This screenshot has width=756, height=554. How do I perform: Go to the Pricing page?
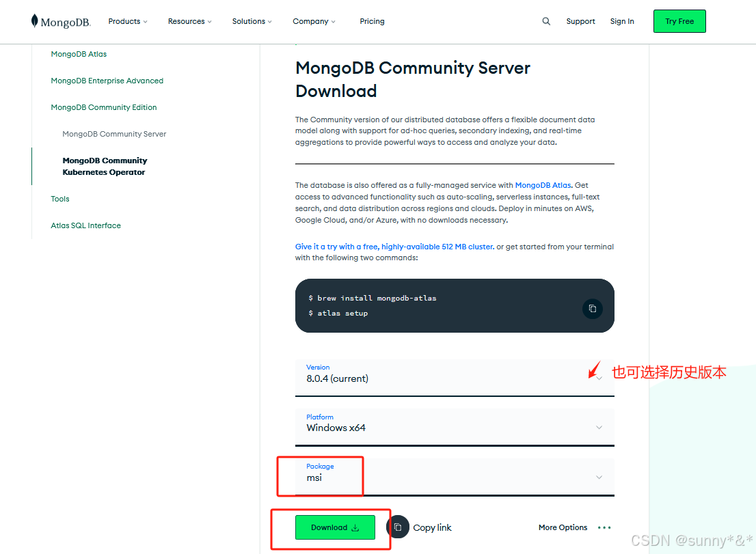(x=372, y=21)
